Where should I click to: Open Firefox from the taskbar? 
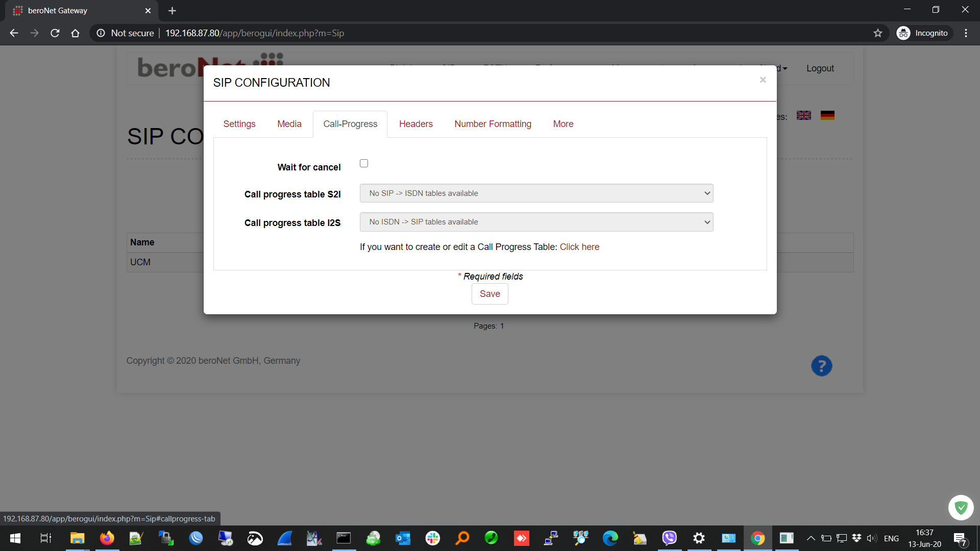pos(107,538)
